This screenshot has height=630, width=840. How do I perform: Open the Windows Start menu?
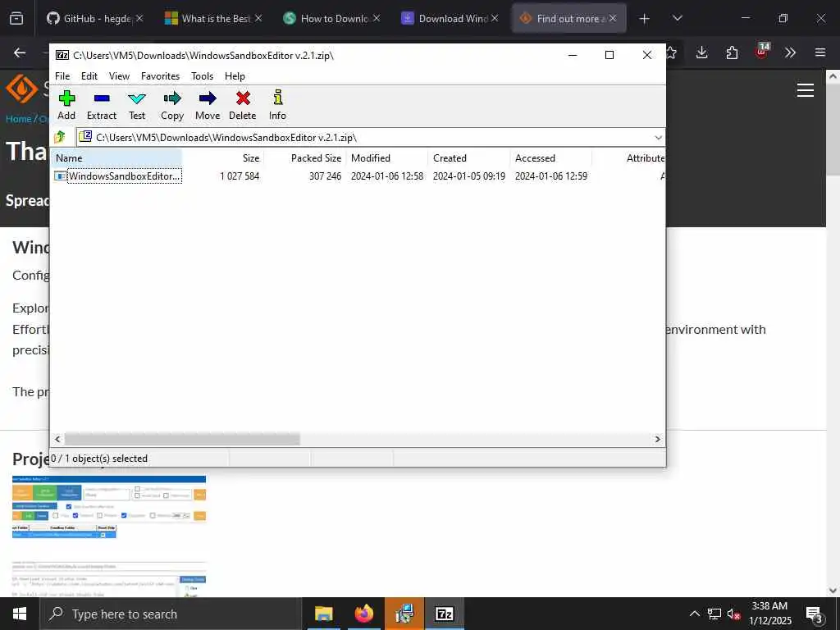pos(20,614)
